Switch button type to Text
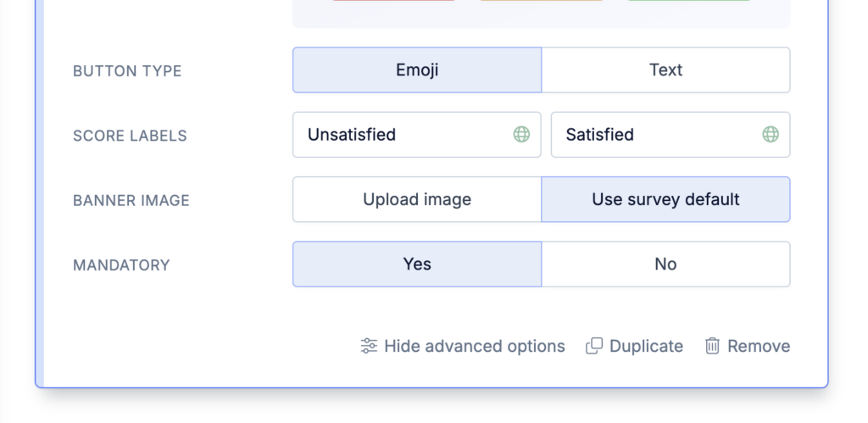Viewport: 868px width, 423px height. [665, 70]
